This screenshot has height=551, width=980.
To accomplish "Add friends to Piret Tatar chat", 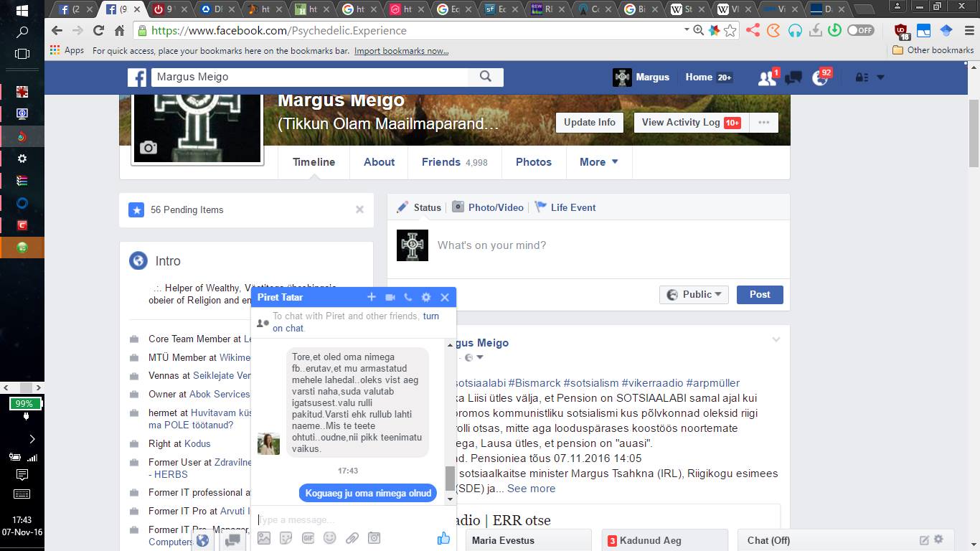I will [x=372, y=297].
